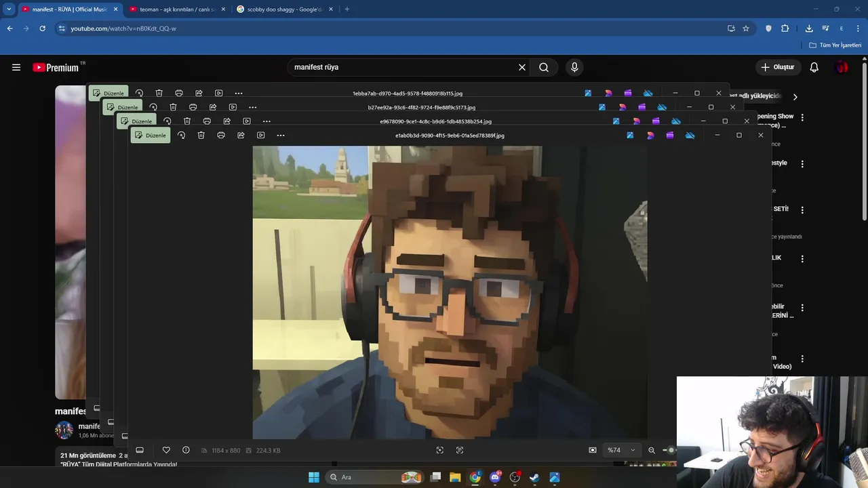
Task: Click Düzenle in the b27ee92a photo window
Action: point(123,107)
